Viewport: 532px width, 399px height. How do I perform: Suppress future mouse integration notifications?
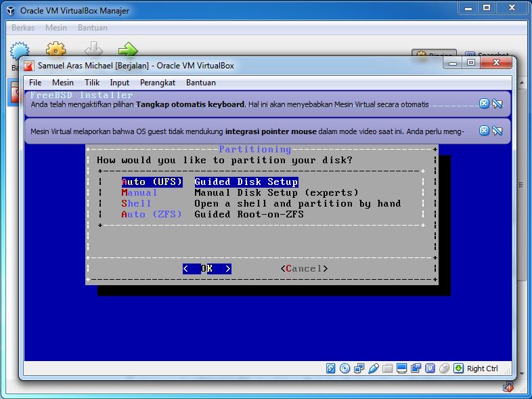pyautogui.click(x=497, y=130)
